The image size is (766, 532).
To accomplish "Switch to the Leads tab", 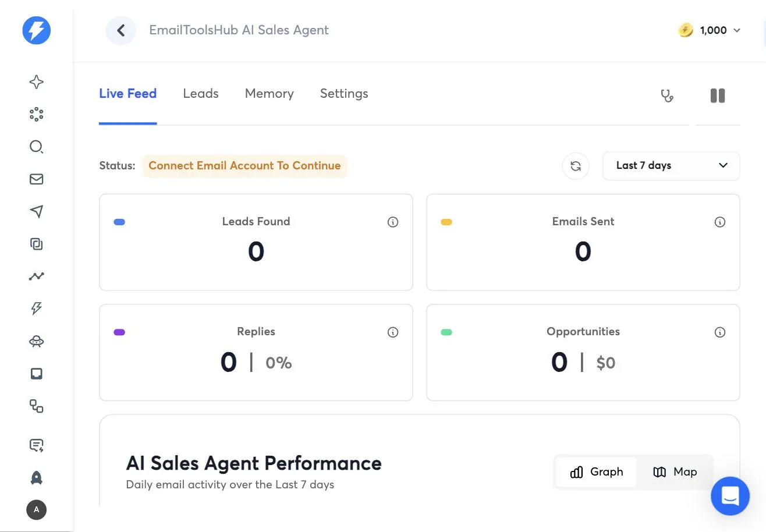I will pos(201,94).
